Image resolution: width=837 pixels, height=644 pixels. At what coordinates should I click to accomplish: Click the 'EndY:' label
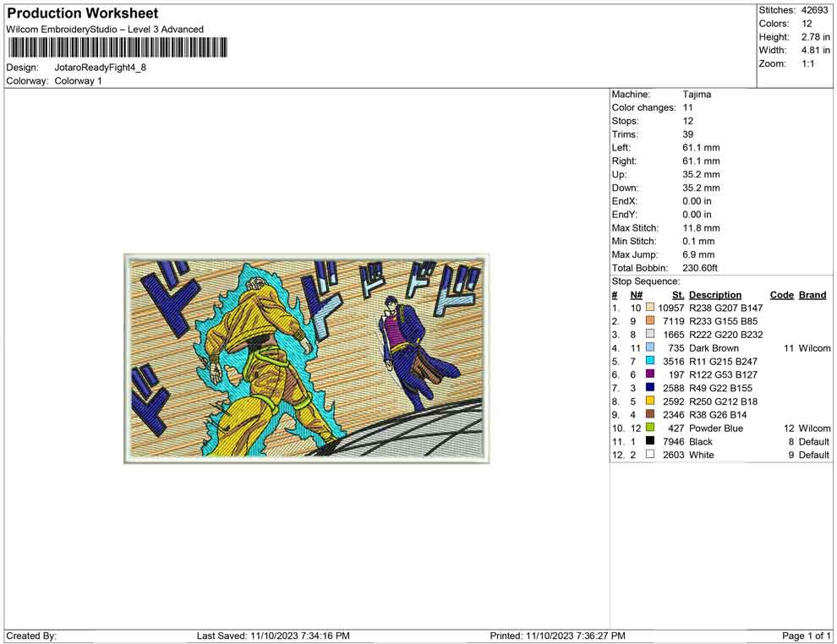click(625, 215)
